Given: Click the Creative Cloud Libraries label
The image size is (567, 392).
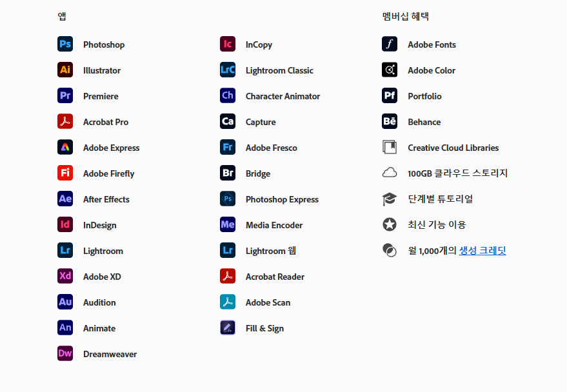Looking at the screenshot, I should point(453,148).
